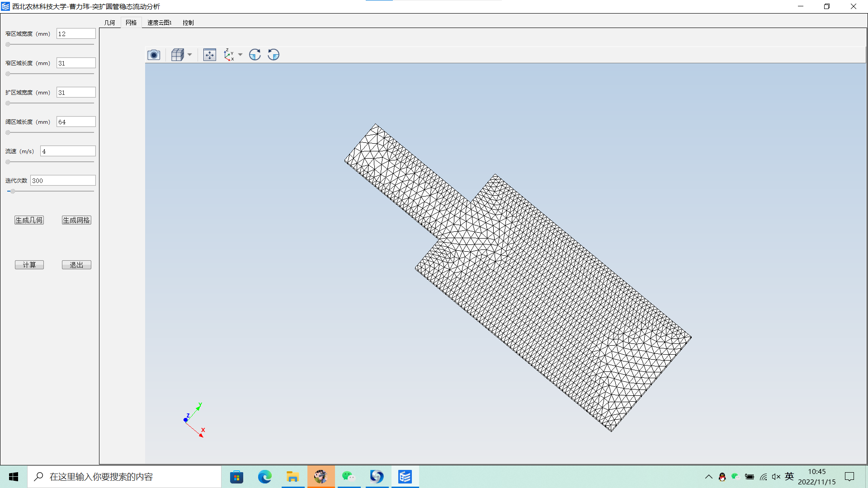The width and height of the screenshot is (868, 488).
Task: Click the 迭代次数 input field
Action: coord(63,181)
